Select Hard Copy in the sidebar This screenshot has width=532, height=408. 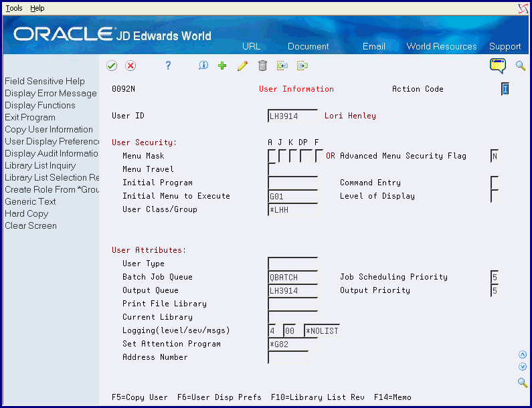[x=27, y=213]
